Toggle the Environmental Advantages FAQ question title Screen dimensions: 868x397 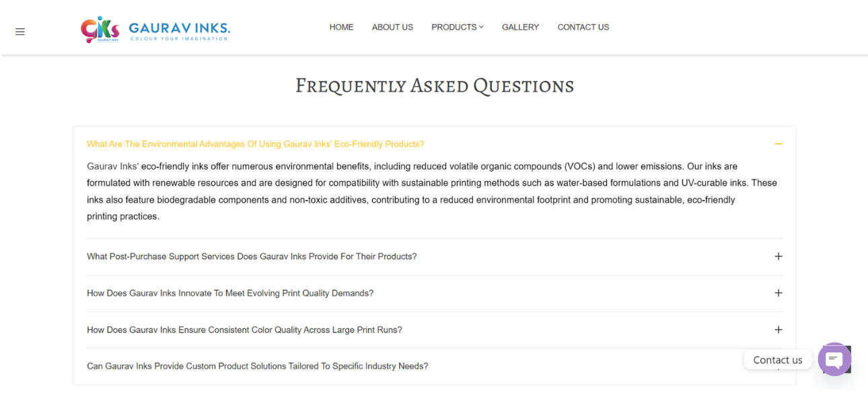[255, 144]
